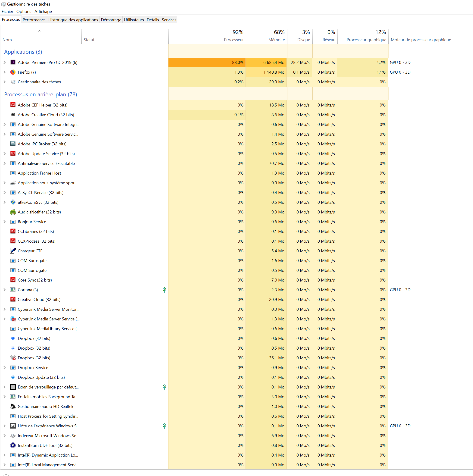Expand the Adobe Premiere Pro CC 2019 group

5,62
